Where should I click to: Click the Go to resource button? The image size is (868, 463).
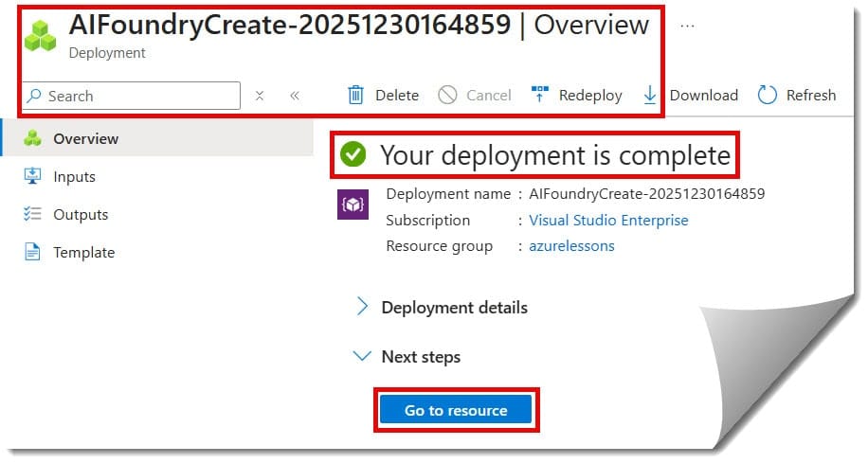[x=456, y=410]
